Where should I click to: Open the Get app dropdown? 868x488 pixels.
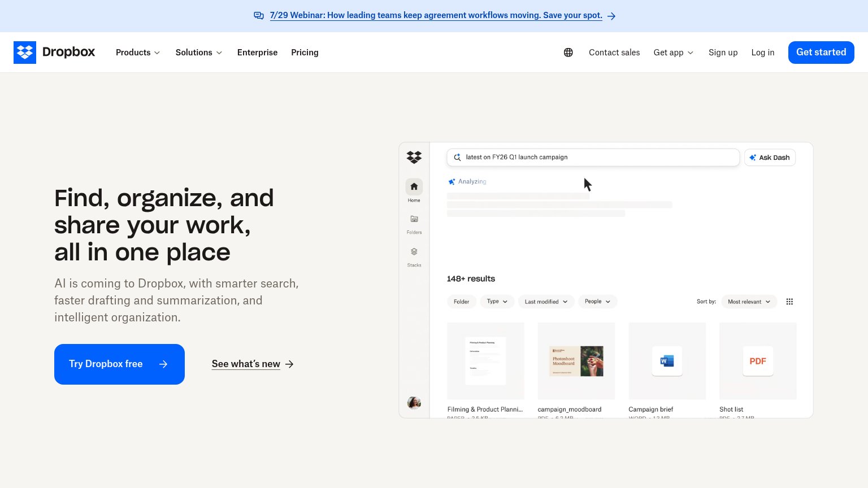pyautogui.click(x=674, y=53)
